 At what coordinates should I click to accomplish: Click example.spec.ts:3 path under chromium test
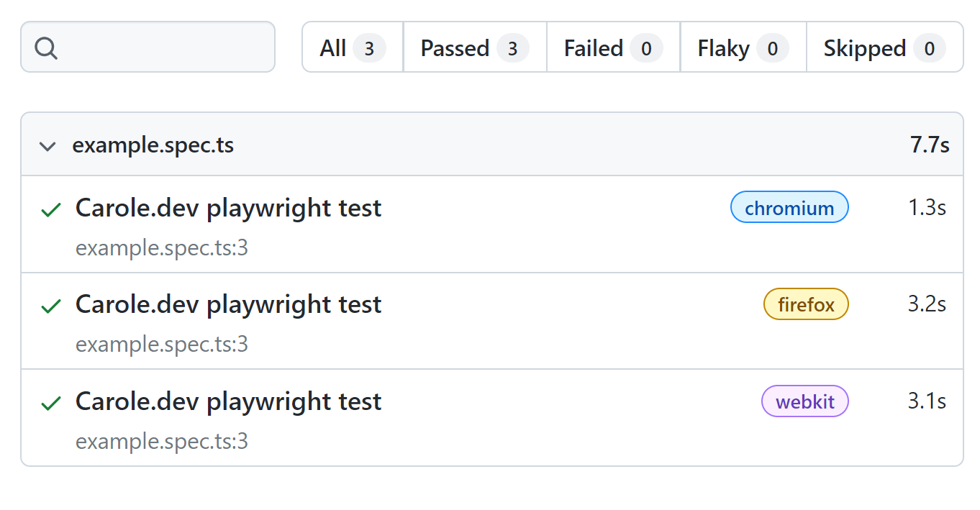[162, 248]
